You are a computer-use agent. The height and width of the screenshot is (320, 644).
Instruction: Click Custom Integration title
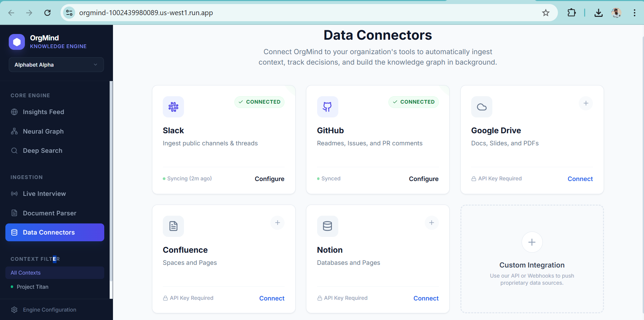[532, 265]
